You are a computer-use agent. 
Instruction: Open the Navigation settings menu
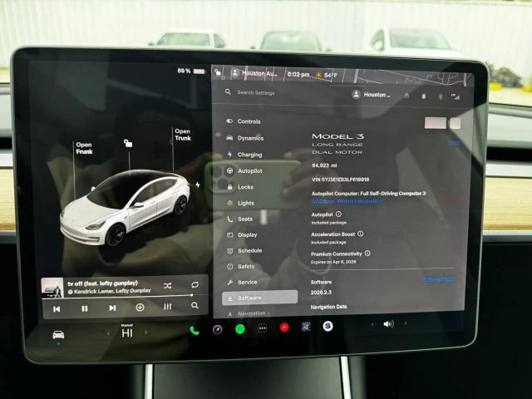[x=249, y=313]
